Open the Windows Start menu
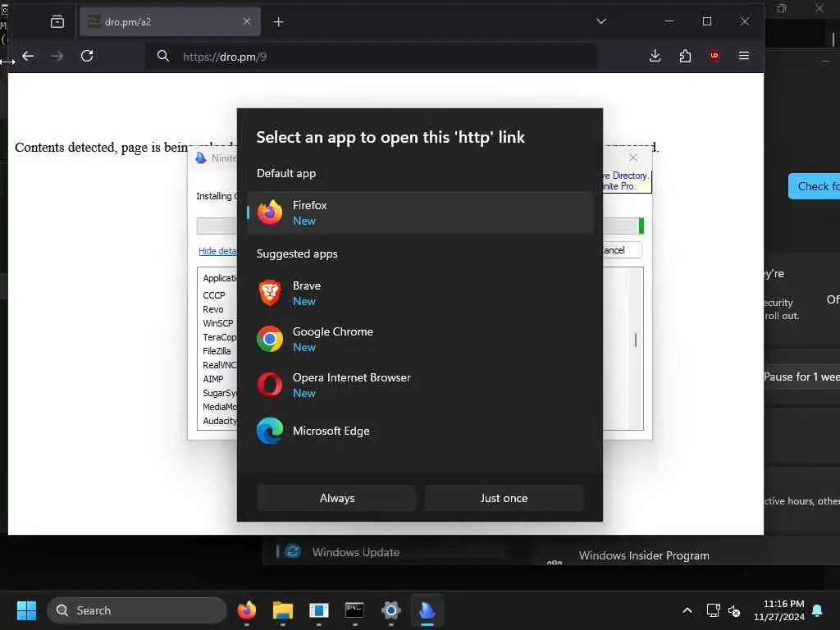 pos(26,610)
